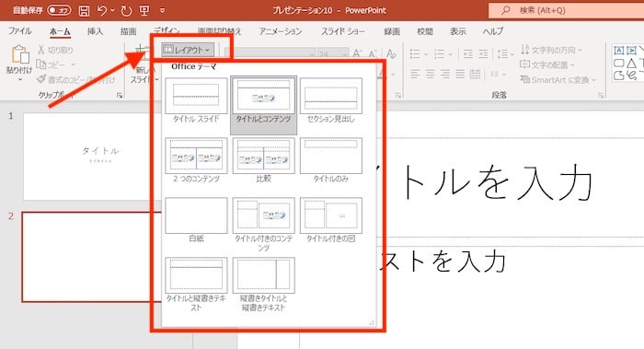Open 文字列の方向 text direction menu
644x349 pixels.
coord(551,50)
